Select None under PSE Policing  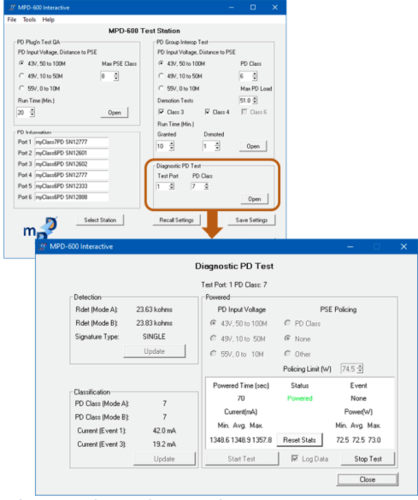(297, 339)
